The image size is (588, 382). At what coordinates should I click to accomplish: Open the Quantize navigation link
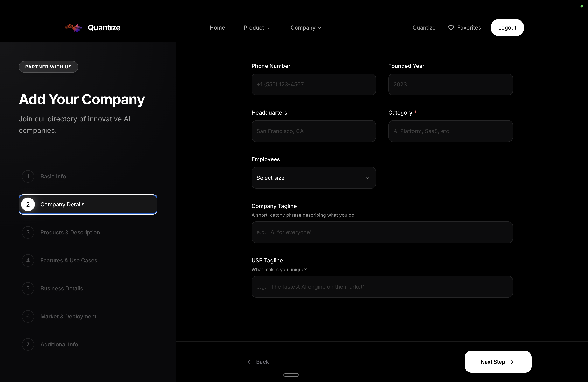click(x=424, y=28)
